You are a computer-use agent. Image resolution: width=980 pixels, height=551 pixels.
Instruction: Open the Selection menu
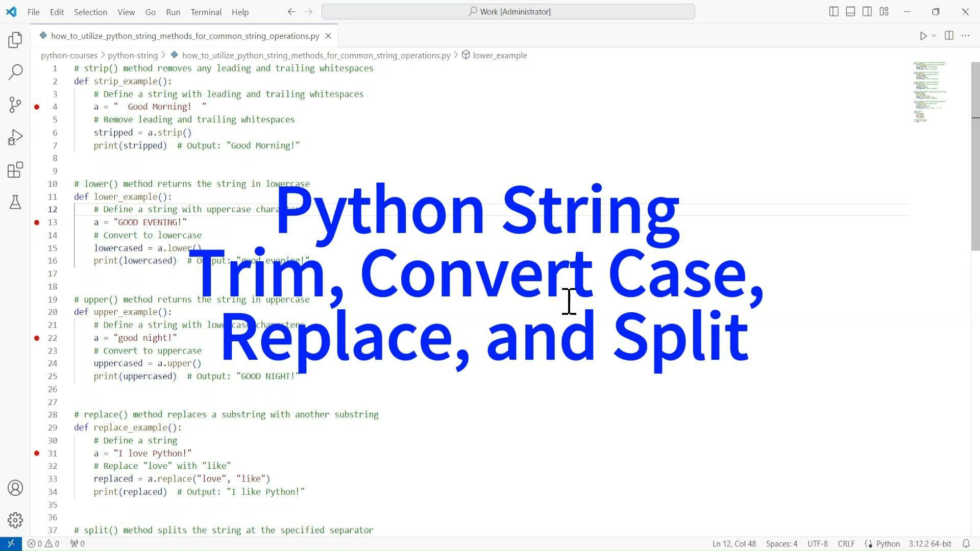(90, 12)
